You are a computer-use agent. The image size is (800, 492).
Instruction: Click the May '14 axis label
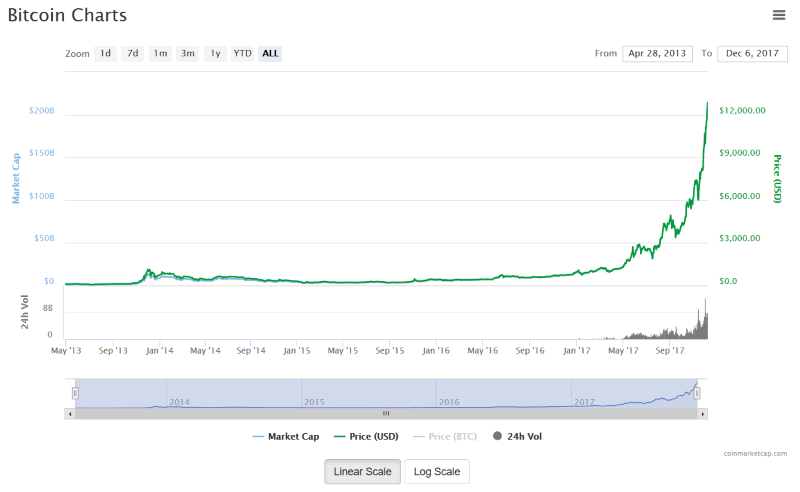point(206,351)
